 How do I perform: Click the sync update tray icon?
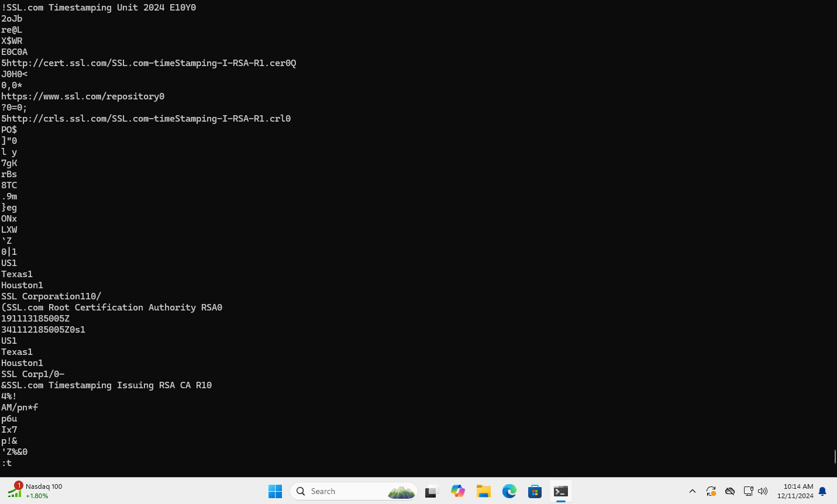[x=711, y=491]
